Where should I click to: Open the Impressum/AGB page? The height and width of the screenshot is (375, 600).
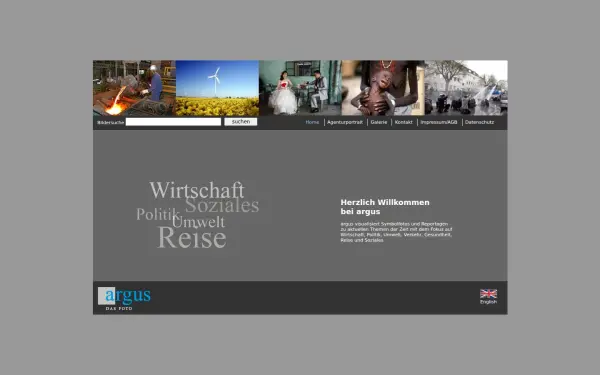click(439, 122)
